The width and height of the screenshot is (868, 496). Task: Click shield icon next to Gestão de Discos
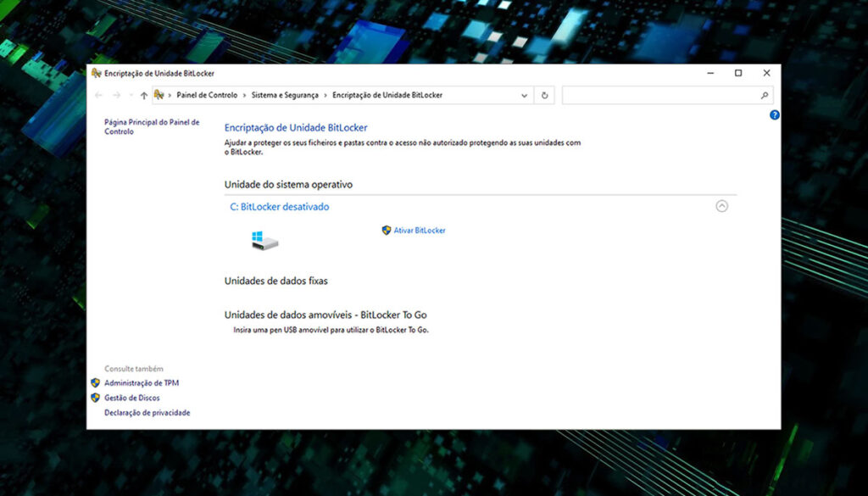[95, 398]
